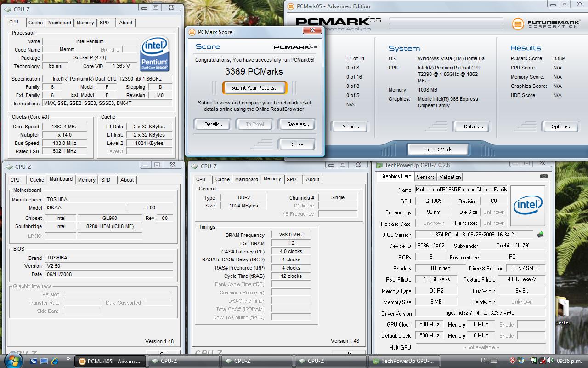Open the network status tray icon
The image size is (588, 368).
click(x=542, y=361)
